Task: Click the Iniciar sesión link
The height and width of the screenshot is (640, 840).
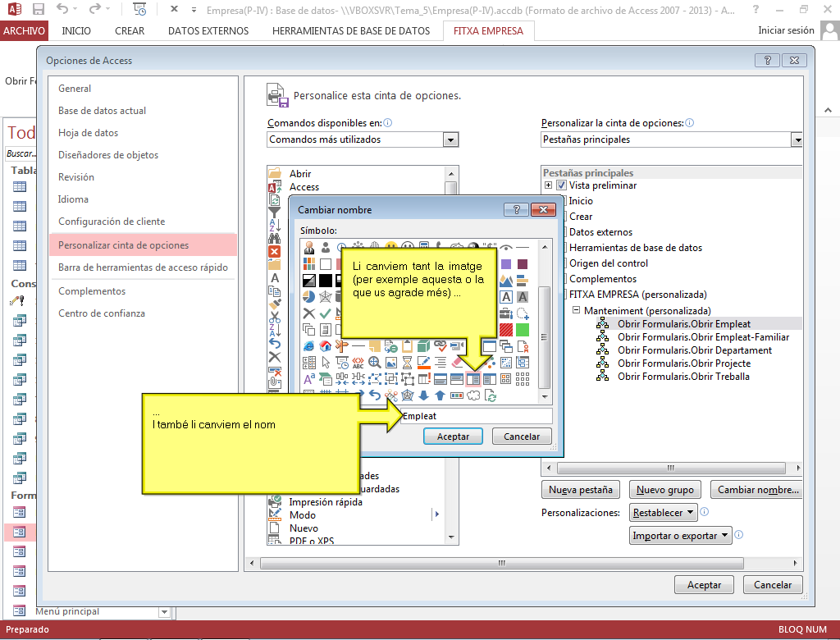Action: pos(786,30)
